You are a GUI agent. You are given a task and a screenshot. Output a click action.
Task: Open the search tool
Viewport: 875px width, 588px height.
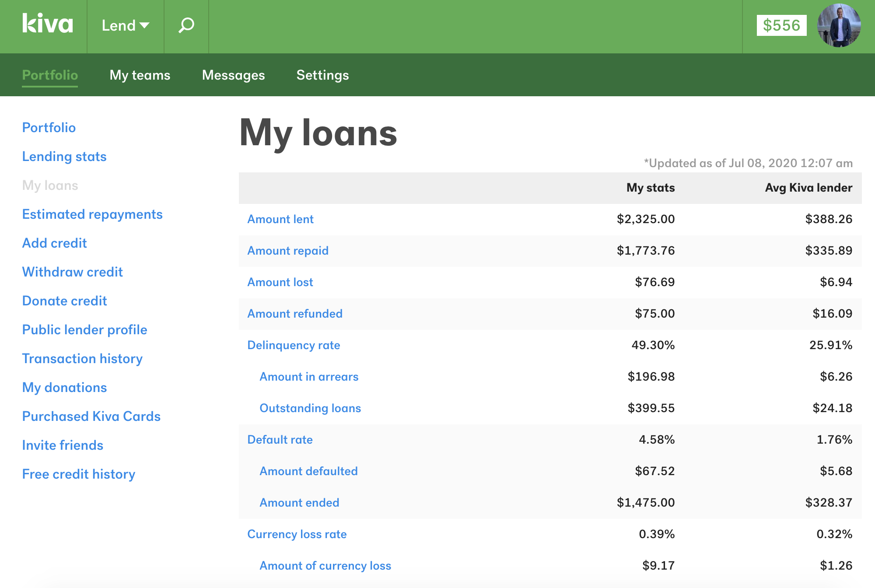pyautogui.click(x=186, y=25)
